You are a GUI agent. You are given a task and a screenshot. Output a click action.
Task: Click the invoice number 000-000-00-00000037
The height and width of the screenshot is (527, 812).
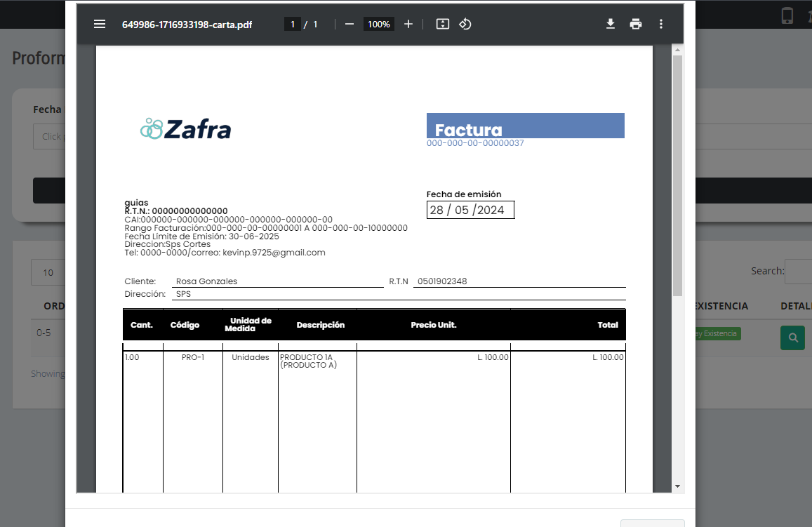[x=475, y=143]
